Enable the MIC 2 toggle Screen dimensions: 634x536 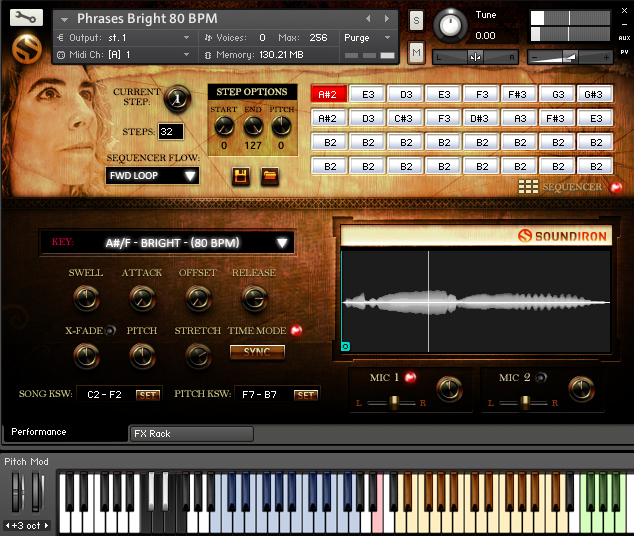541,377
